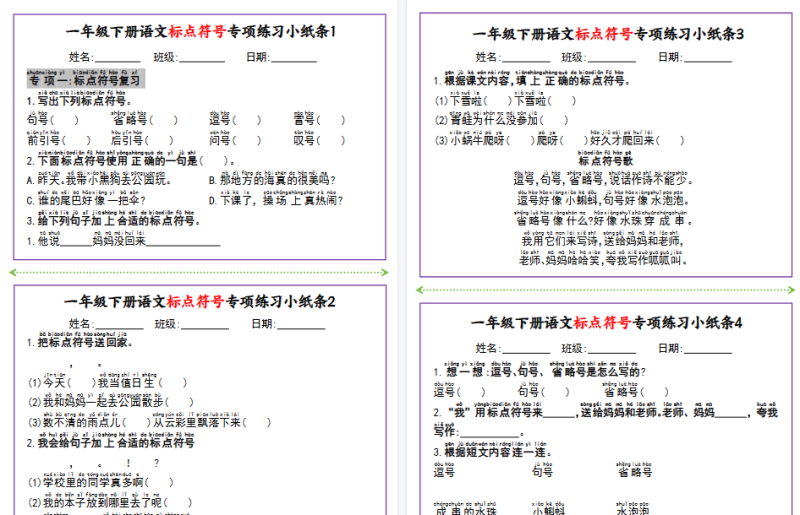Click the 日期 blank on worksheet 4
The height and width of the screenshot is (515, 800).
click(x=708, y=349)
